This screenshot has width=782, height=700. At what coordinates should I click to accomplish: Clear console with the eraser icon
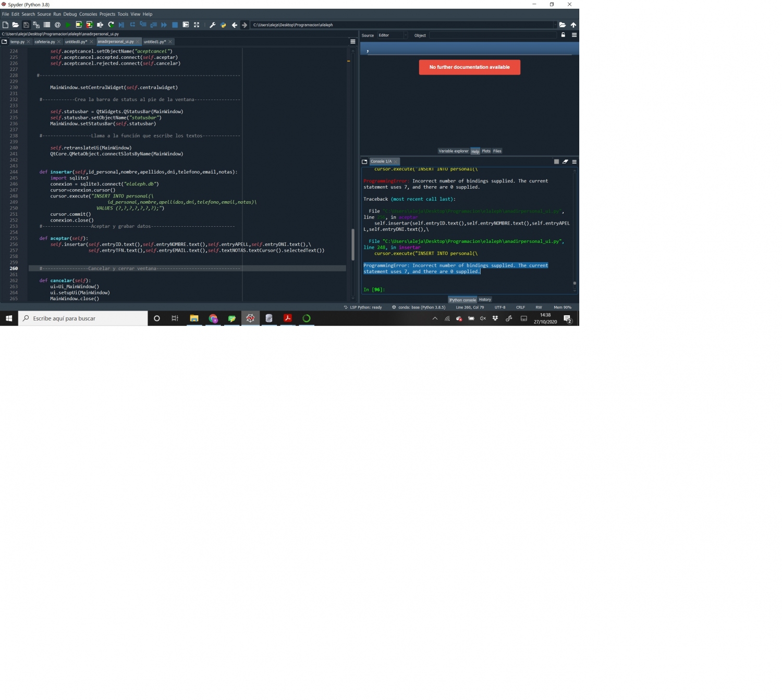pyautogui.click(x=565, y=162)
